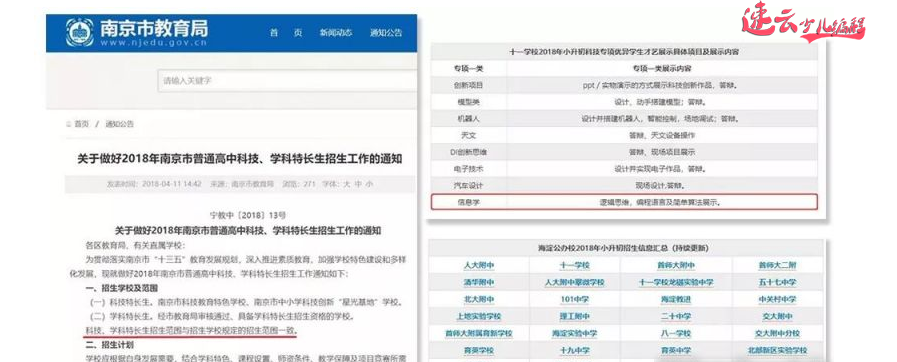This screenshot has width=897, height=362.
Task: Click the 模型类 category cell
Action: coord(469,102)
